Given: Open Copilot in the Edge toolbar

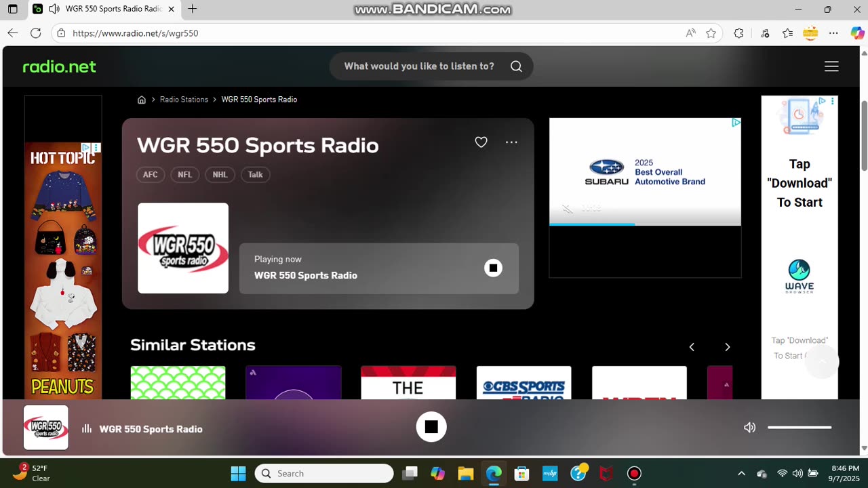Looking at the screenshot, I should click(x=857, y=33).
